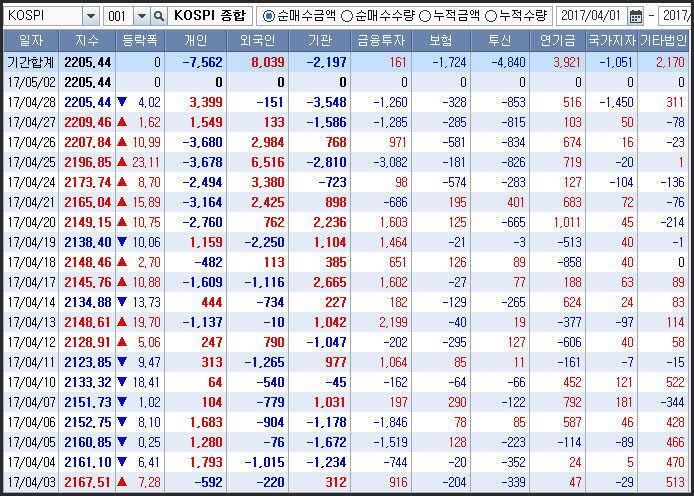
Task: Click 금융투자 value -3,082 on 17/04/25
Action: coord(390,162)
